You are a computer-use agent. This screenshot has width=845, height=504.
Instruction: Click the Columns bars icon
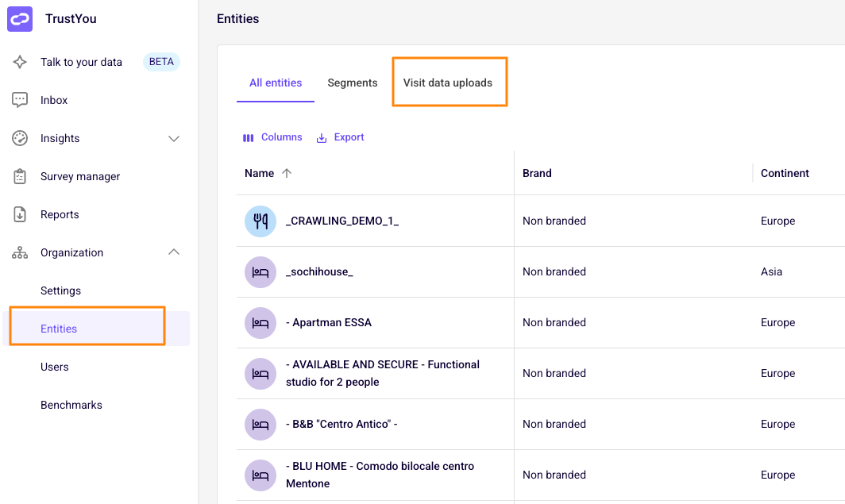point(248,138)
